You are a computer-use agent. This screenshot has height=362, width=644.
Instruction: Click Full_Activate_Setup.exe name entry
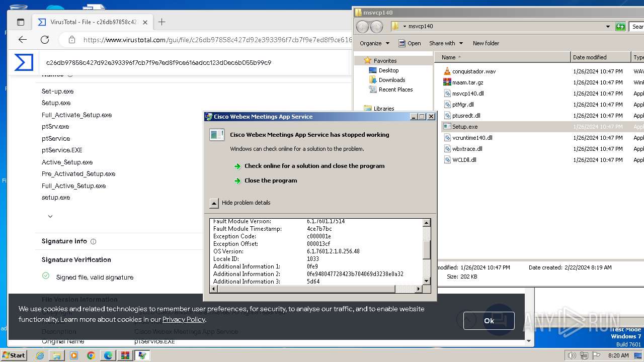coord(77,115)
